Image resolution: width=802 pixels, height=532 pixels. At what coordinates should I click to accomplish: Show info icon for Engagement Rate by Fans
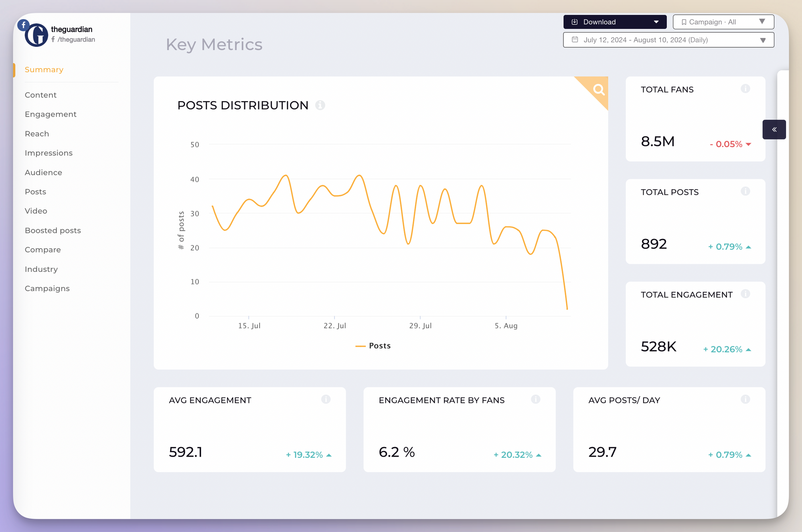535,399
